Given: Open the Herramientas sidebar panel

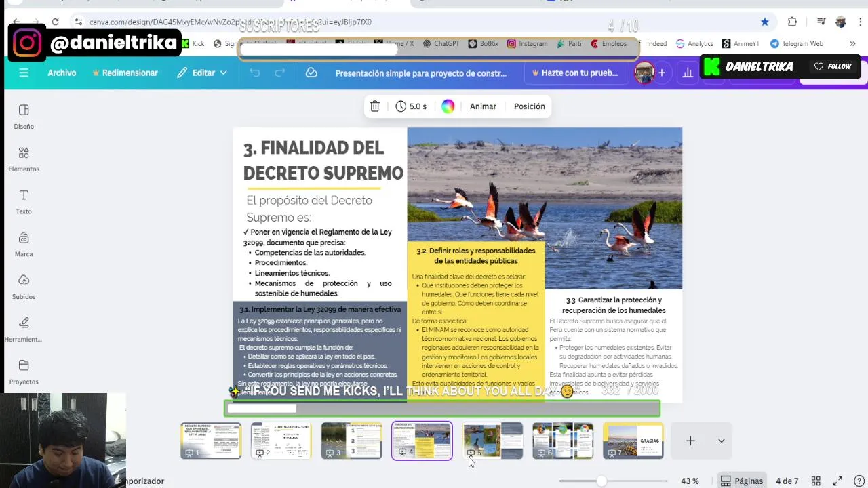Looking at the screenshot, I should (24, 330).
